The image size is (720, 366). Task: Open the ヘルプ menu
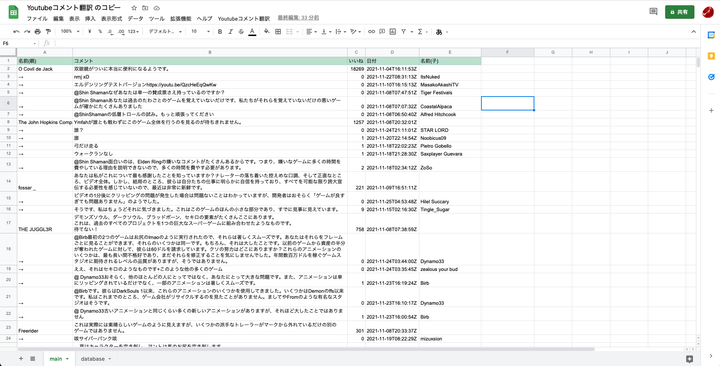pos(204,19)
